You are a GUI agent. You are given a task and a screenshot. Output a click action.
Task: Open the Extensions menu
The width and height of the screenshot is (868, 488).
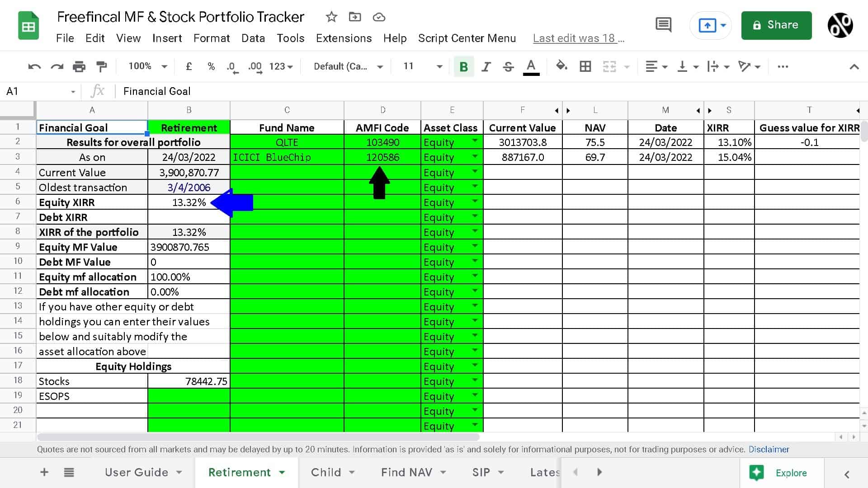point(344,38)
